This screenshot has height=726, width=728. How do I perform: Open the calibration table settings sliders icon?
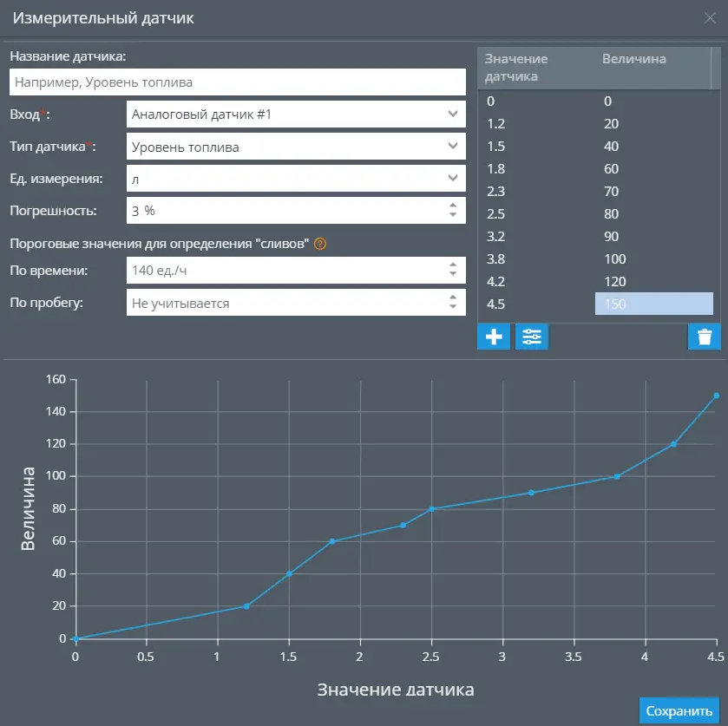coord(532,337)
